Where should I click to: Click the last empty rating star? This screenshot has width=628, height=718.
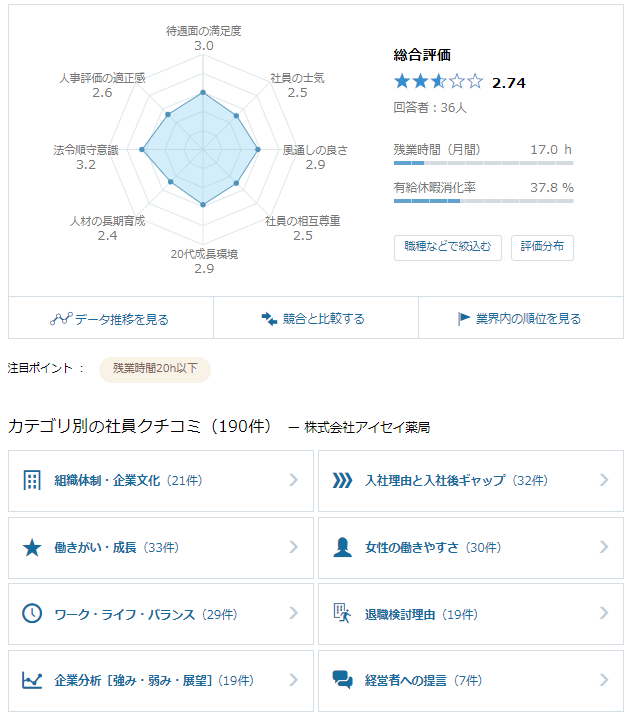coord(475,82)
